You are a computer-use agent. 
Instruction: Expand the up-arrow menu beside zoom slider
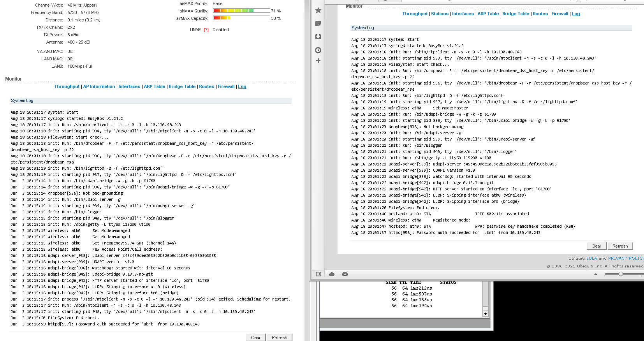[x=595, y=274]
